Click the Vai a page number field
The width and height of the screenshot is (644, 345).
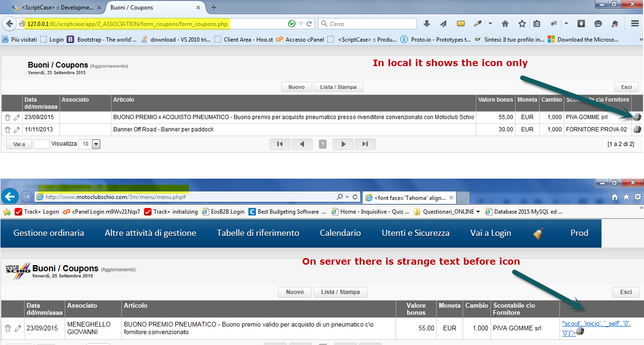click(x=42, y=144)
